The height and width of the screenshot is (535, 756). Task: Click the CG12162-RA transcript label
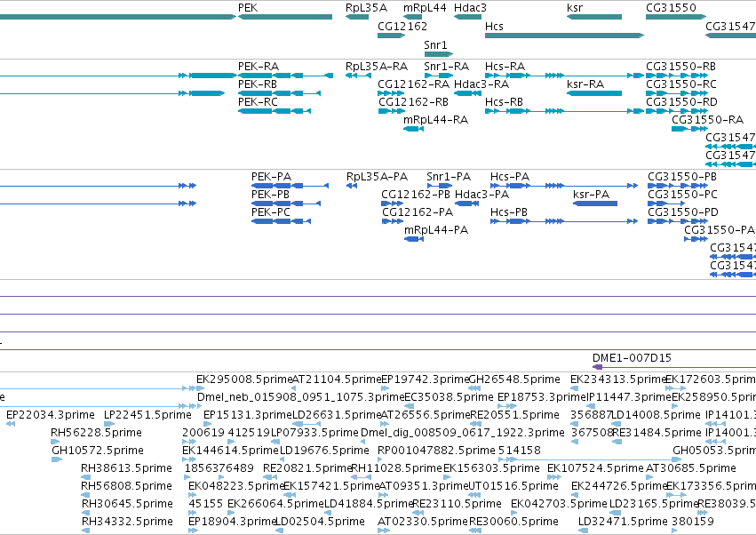coord(413,84)
